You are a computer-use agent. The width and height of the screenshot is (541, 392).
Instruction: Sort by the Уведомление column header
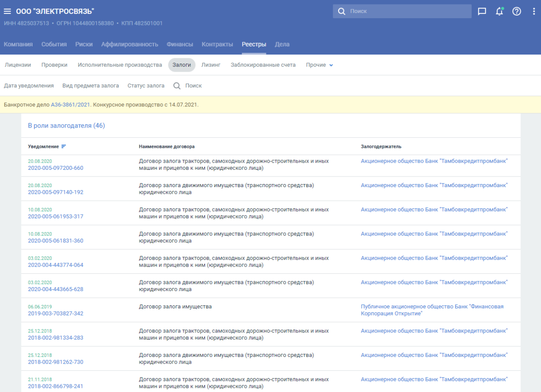[44, 147]
